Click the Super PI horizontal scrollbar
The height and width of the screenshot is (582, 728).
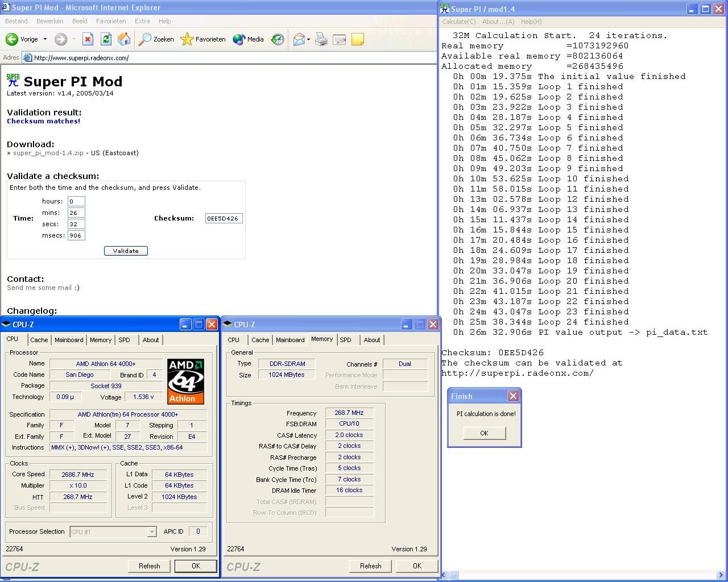pos(584,575)
